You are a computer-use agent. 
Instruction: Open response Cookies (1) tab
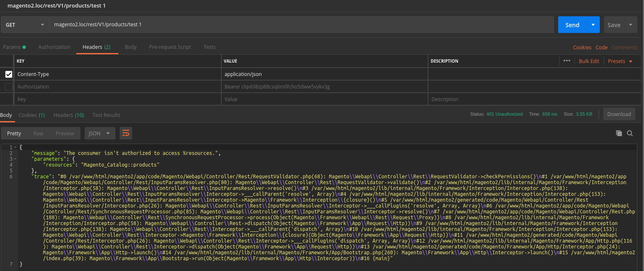pyautogui.click(x=32, y=115)
